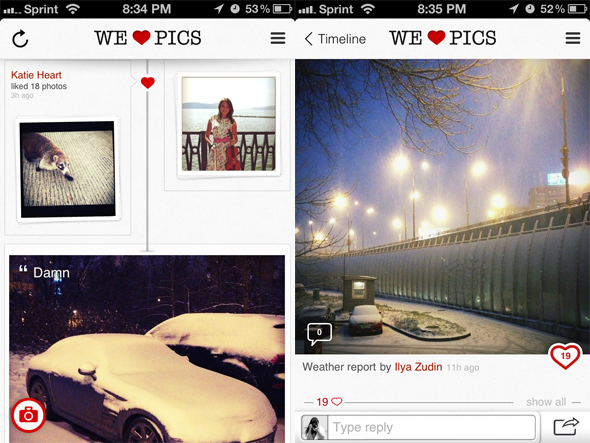
Task: Tap the battery indicator showing 52%
Action: (x=564, y=9)
